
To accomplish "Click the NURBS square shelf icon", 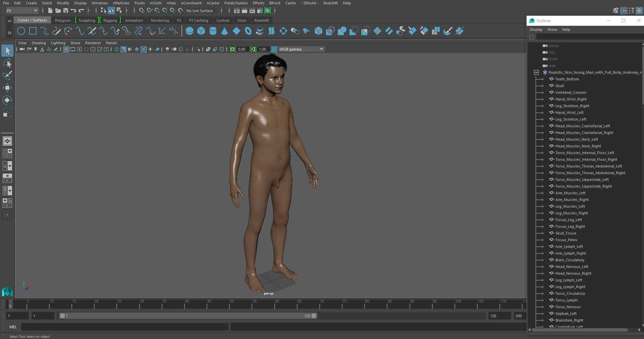I will tap(33, 31).
